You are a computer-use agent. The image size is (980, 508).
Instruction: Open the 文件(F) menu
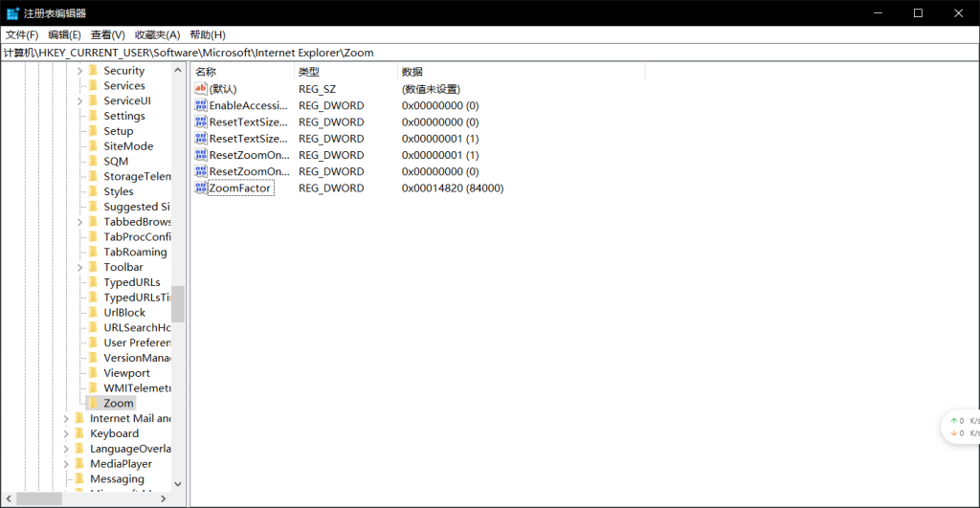22,35
